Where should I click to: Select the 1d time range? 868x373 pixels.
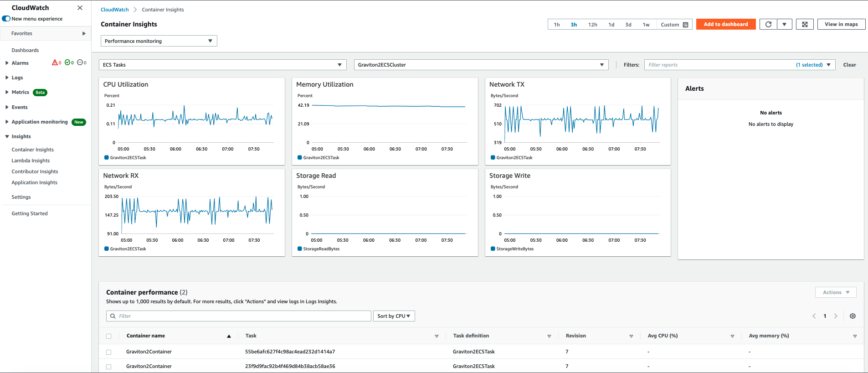coord(611,25)
